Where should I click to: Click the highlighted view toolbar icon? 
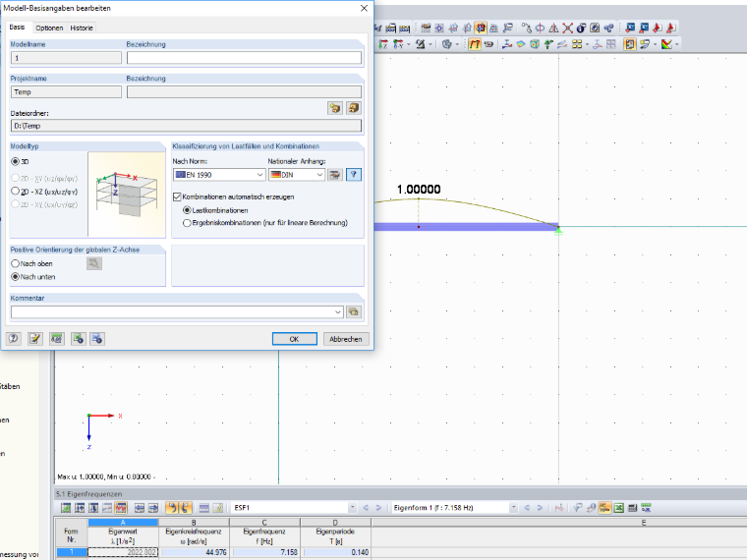[481, 28]
